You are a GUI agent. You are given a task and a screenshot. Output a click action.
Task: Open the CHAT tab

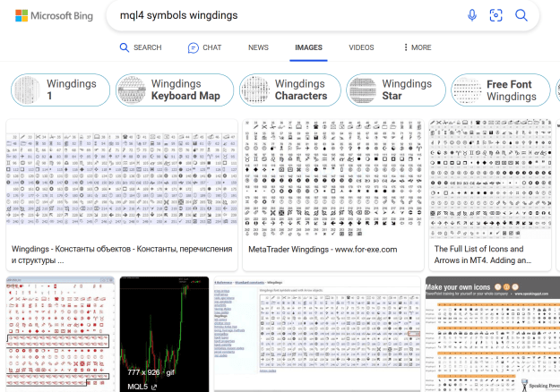coord(204,47)
